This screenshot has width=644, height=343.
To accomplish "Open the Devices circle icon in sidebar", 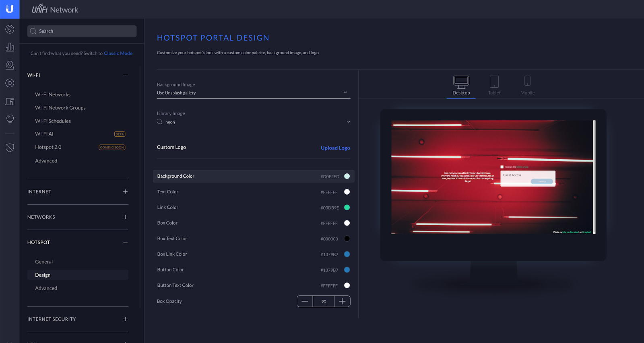I will pos(10,83).
